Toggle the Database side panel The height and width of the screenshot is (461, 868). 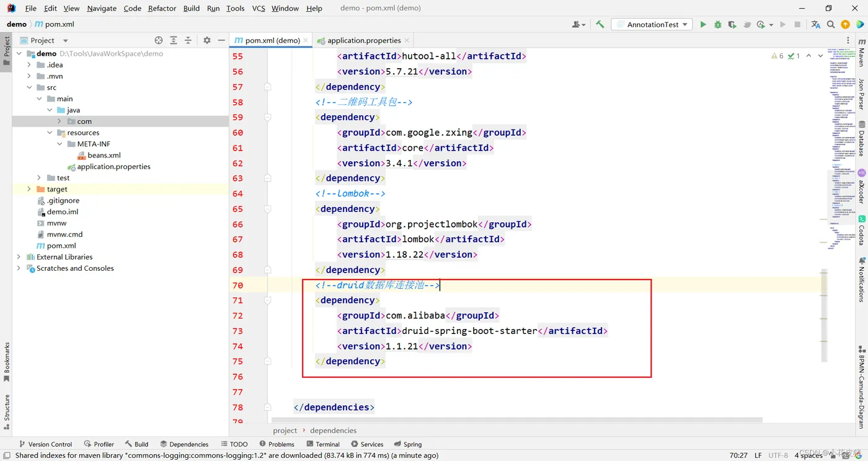pyautogui.click(x=861, y=139)
